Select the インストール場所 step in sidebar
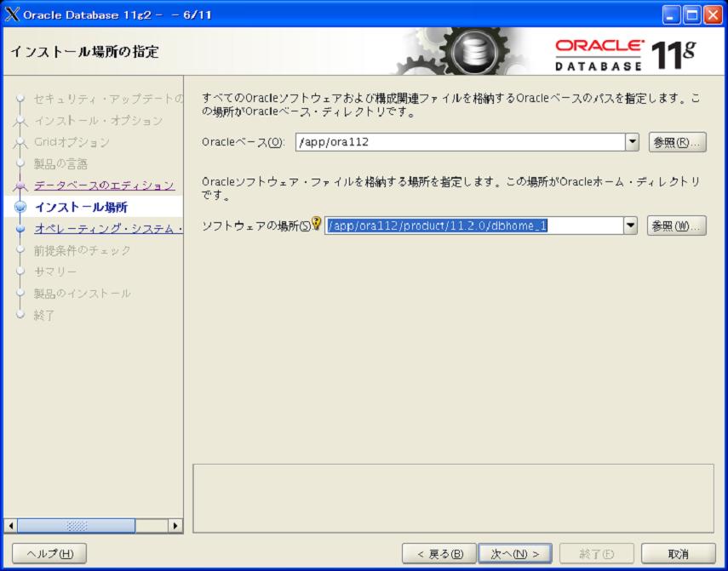Screen dimensions: 728x571 click(81, 207)
